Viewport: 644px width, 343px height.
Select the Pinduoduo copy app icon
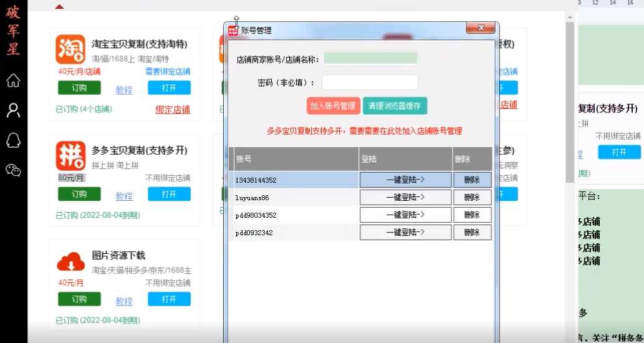coord(70,156)
